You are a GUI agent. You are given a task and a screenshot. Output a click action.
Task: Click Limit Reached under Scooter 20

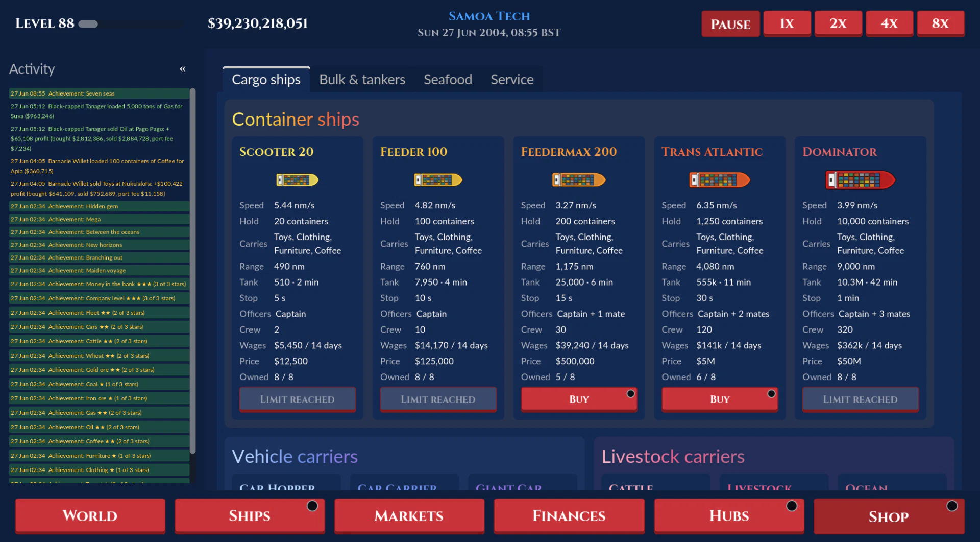pyautogui.click(x=298, y=399)
